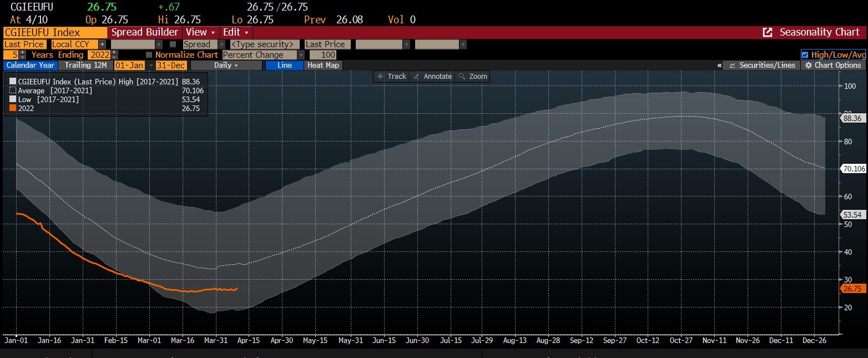Switch chart to Heat Map
868x358 pixels.
click(323, 65)
